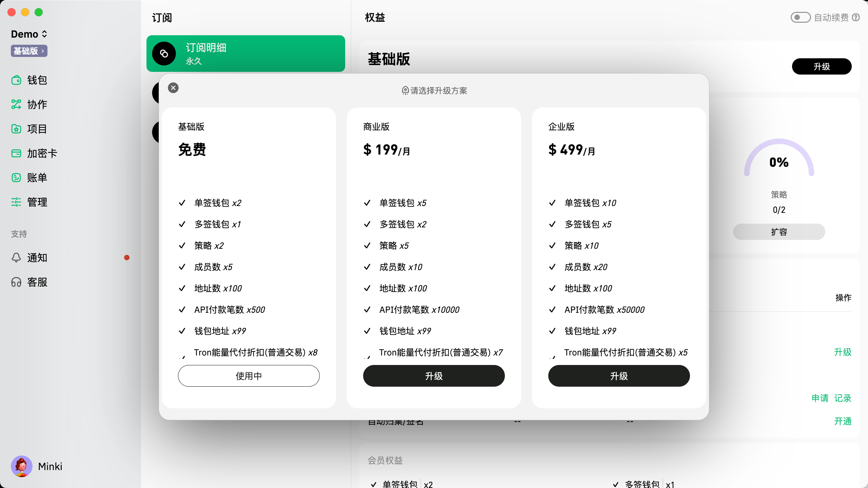Image resolution: width=868 pixels, height=488 pixels.
Task: Toggle the auto-renew (自动续费) switch
Action: 801,17
